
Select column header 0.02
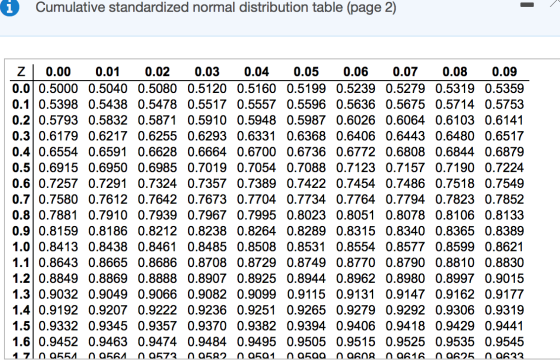157,72
